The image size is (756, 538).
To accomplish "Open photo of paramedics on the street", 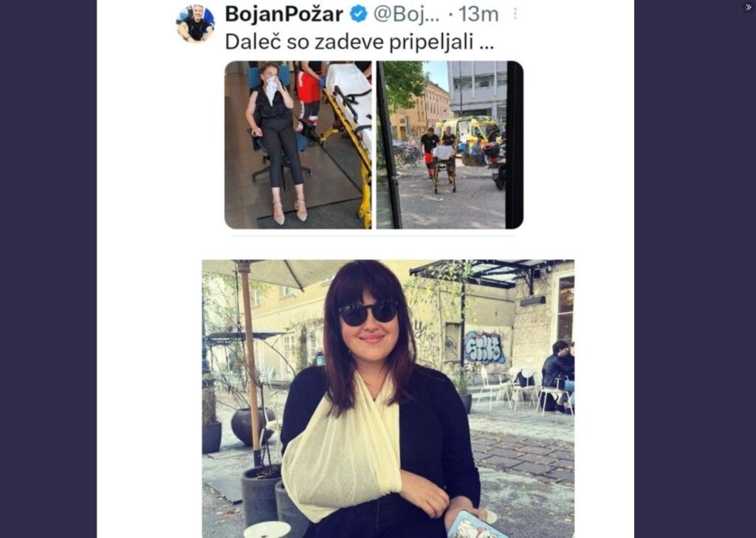I will (450, 145).
